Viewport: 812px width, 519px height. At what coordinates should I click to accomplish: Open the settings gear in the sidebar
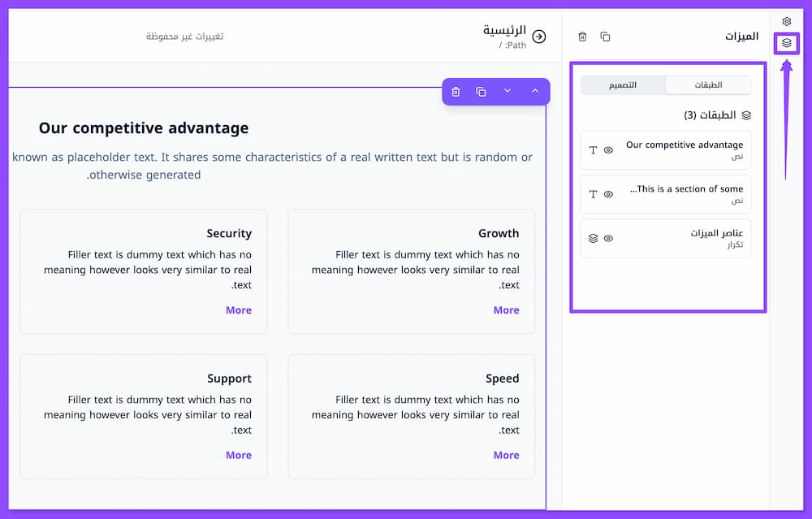click(786, 21)
